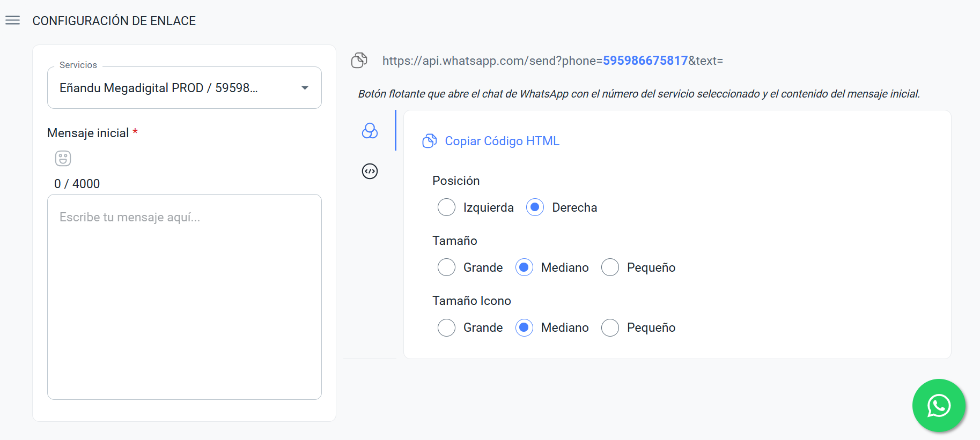Switch to the embed code tab
Image resolution: width=980 pixels, height=440 pixels.
click(x=370, y=171)
